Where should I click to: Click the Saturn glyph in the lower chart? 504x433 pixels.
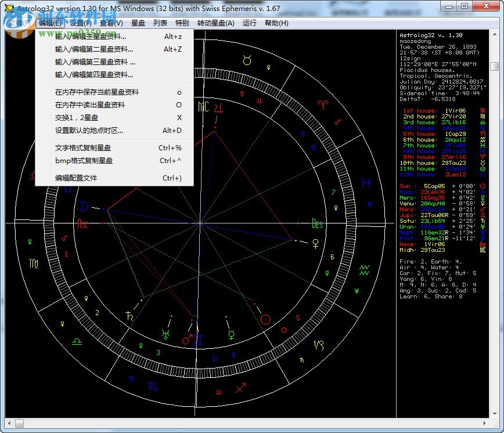(129, 316)
